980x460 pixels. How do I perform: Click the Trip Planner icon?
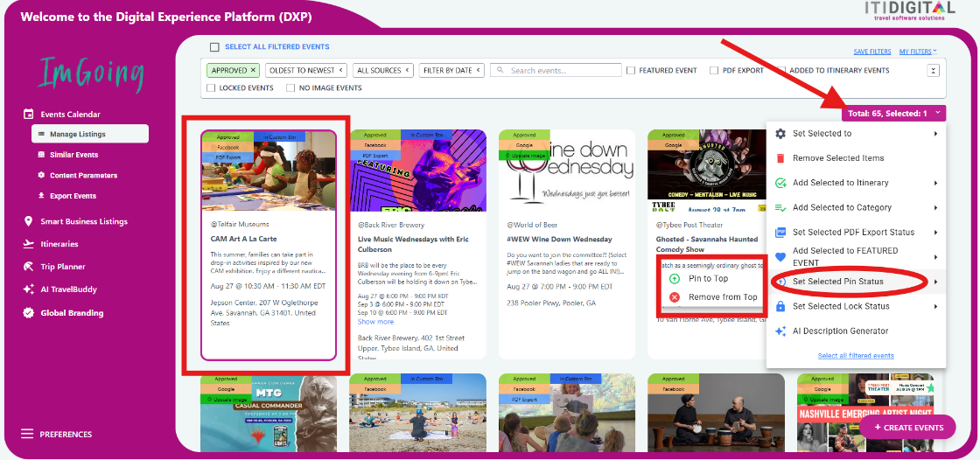(28, 266)
